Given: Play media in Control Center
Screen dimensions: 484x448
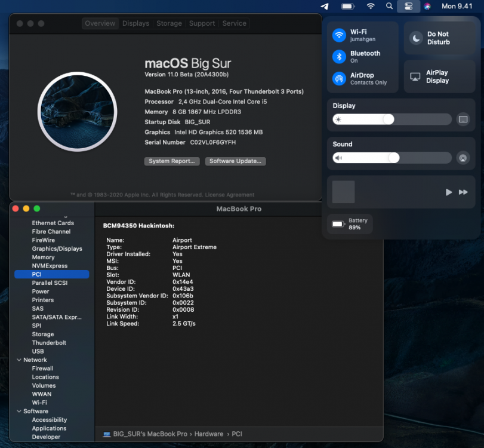Looking at the screenshot, I should [449, 192].
